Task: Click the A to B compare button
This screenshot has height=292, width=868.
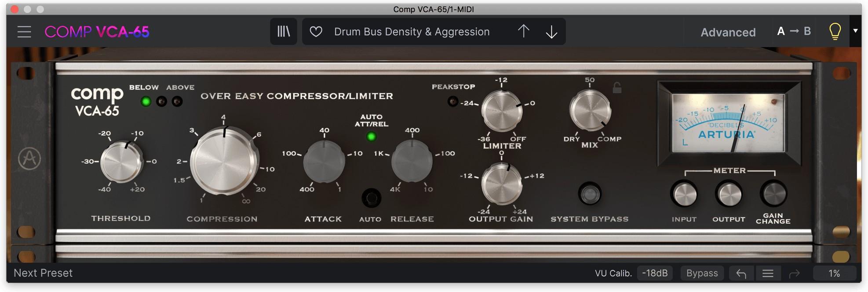Action: click(794, 31)
